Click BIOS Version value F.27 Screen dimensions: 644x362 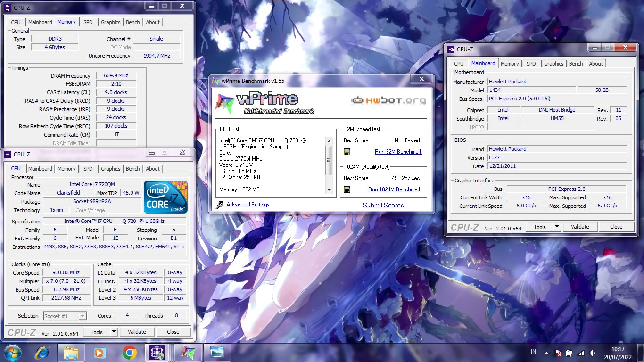coord(557,158)
